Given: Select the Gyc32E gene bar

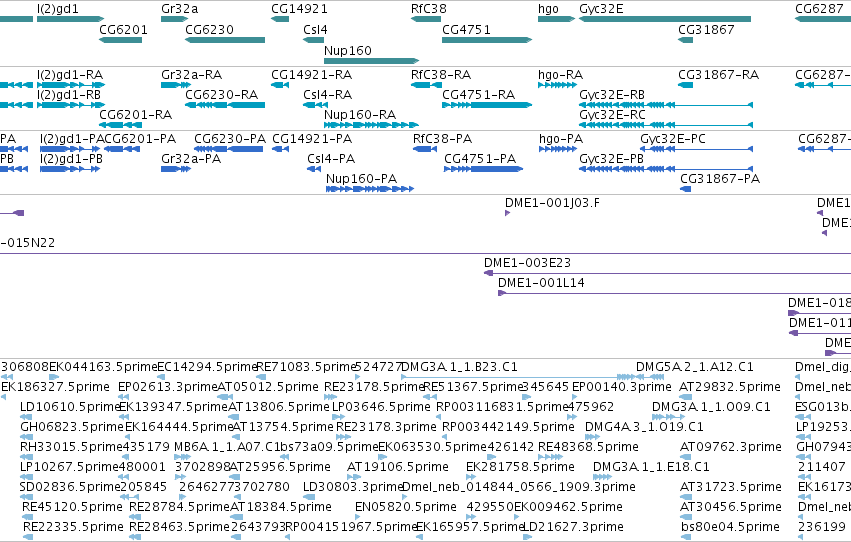Looking at the screenshot, I should pos(665,19).
